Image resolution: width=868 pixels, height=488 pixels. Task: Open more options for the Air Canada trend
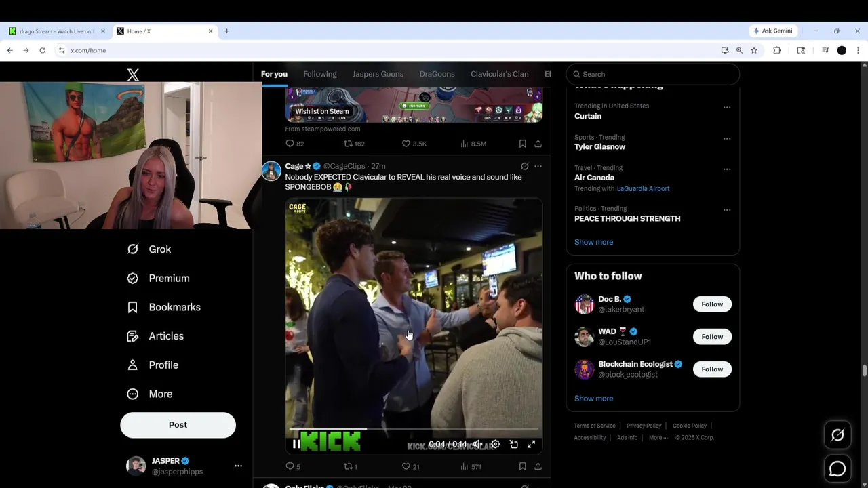tap(727, 169)
